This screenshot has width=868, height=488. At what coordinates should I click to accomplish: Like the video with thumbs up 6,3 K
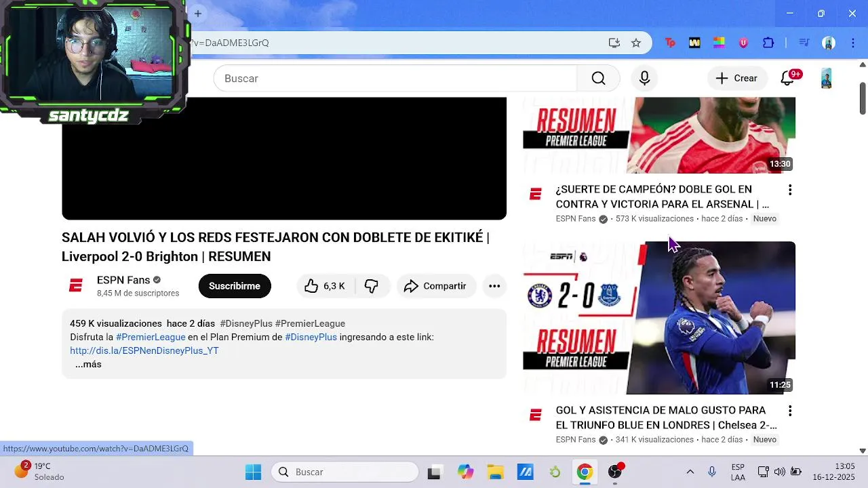pos(324,286)
